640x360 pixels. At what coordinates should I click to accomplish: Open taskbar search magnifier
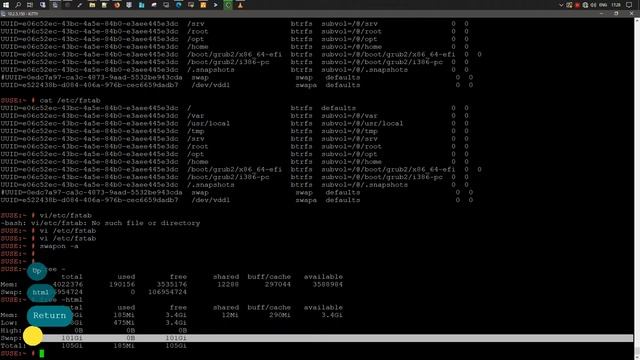[18, 5]
